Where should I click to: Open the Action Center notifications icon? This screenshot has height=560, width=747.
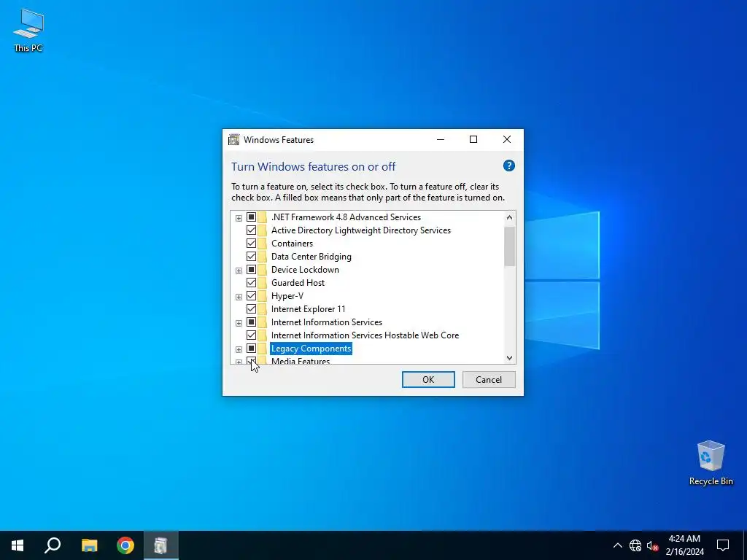pyautogui.click(x=723, y=545)
